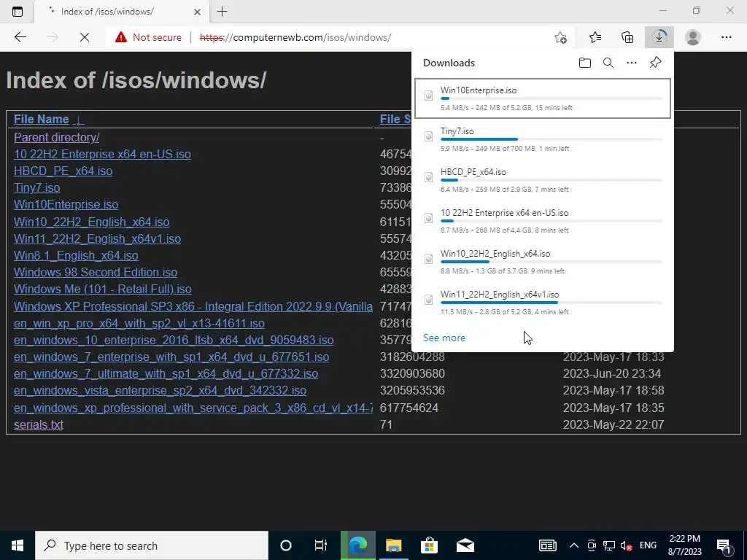This screenshot has height=560, width=747.
Task: Search downloads with the magnifier icon
Action: click(608, 63)
